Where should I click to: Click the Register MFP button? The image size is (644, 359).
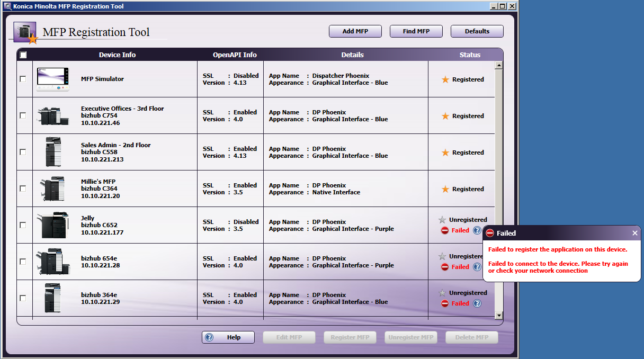coord(350,337)
